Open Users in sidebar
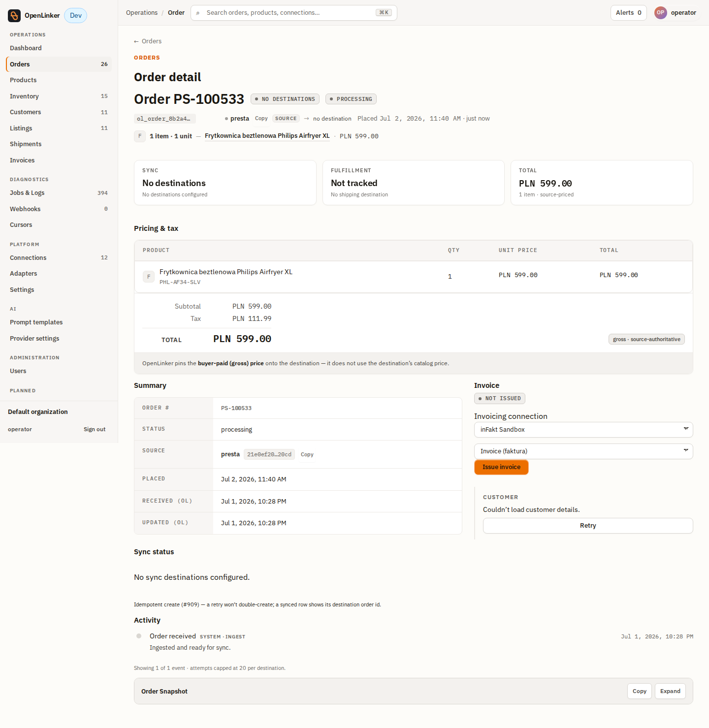The width and height of the screenshot is (709, 728). (59, 371)
